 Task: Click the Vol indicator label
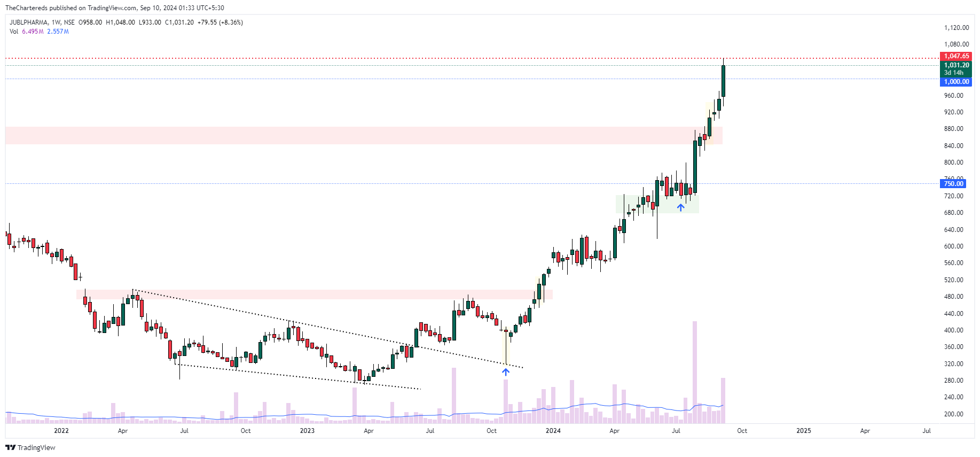(x=14, y=32)
